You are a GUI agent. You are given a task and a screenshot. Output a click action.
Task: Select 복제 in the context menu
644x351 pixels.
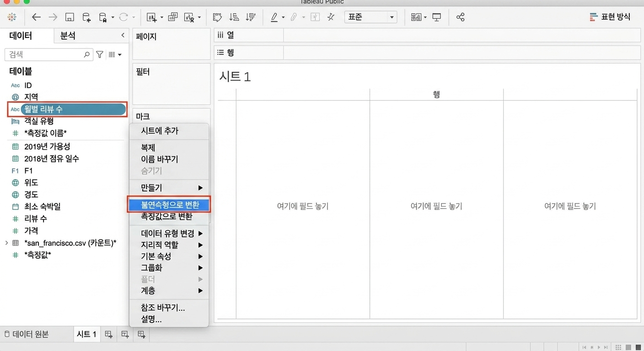[x=169, y=148]
